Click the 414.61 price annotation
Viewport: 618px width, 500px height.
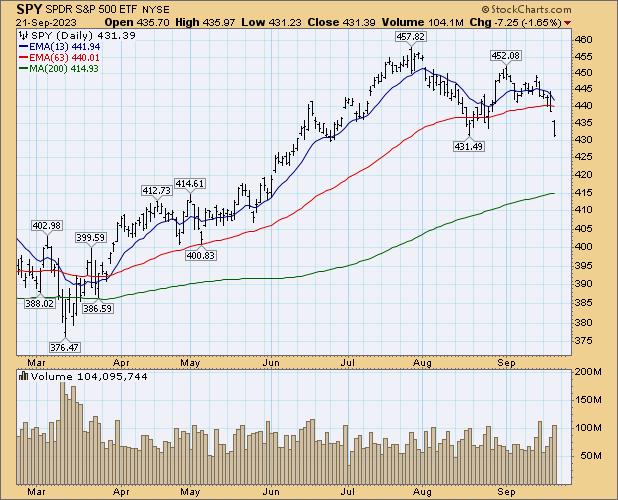point(190,184)
